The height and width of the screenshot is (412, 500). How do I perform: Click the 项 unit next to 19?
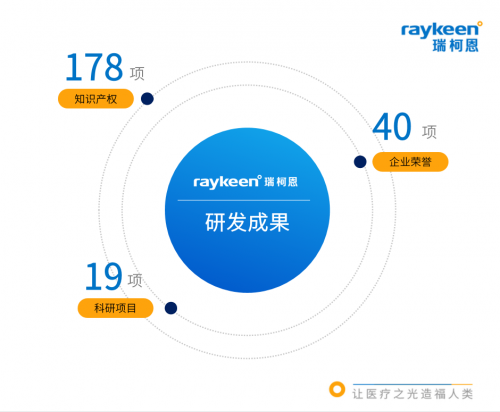[135, 280]
